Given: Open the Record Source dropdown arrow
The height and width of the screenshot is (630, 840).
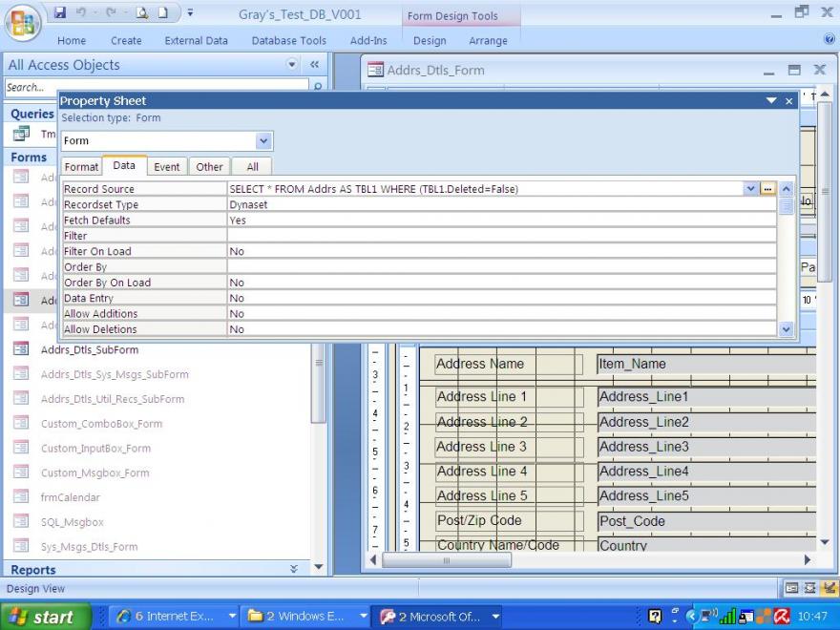Looking at the screenshot, I should (x=750, y=189).
